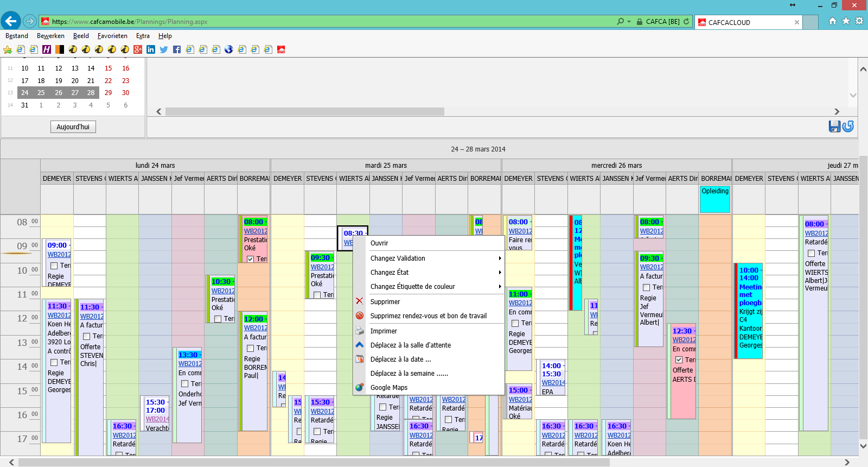The width and height of the screenshot is (868, 467).
Task: Choose Supprimez rendez-vous et bon de travail
Action: 429,315
